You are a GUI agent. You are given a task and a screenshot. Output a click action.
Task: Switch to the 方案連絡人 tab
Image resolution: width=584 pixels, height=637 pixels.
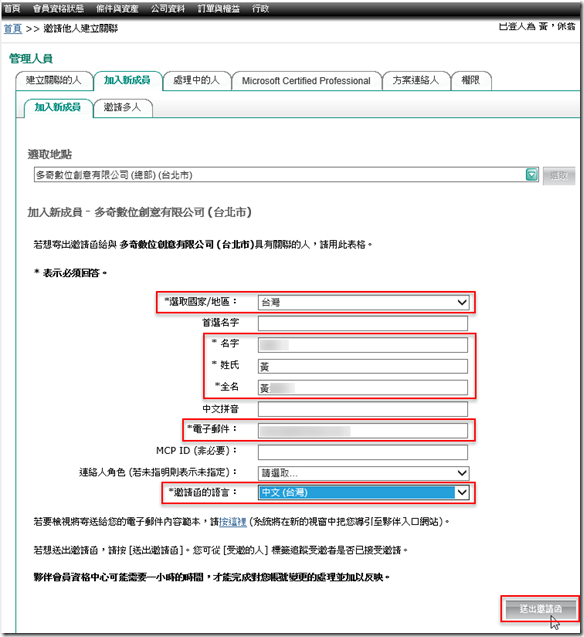click(416, 80)
